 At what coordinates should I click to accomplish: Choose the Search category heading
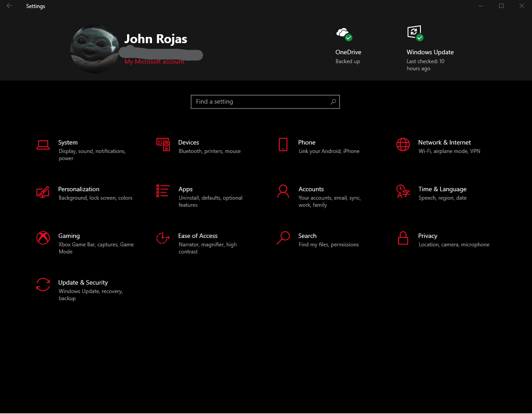tap(308, 236)
